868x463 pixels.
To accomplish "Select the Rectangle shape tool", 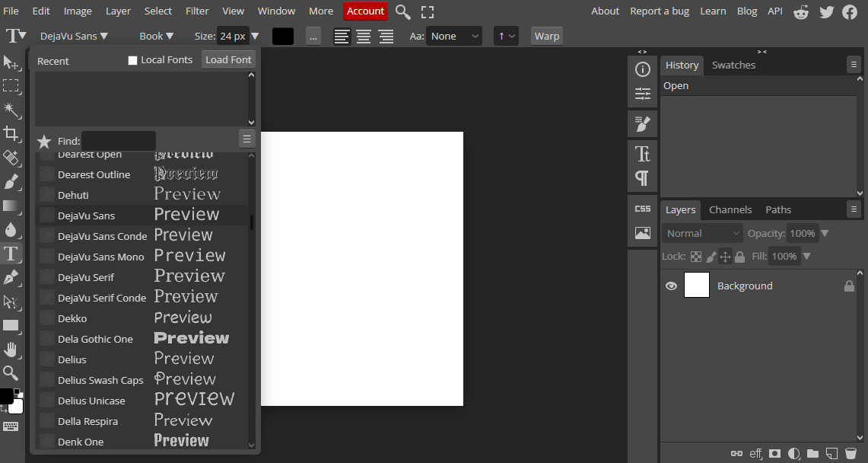I will [x=11, y=326].
